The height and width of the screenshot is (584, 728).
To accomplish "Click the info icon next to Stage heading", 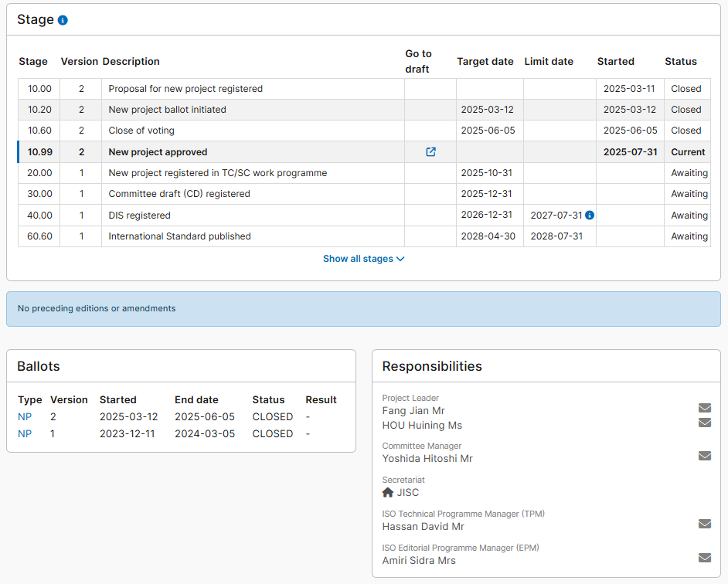I will (x=63, y=20).
